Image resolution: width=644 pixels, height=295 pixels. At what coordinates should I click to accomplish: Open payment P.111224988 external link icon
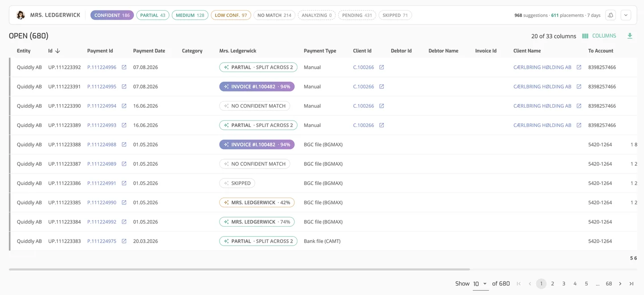[124, 144]
